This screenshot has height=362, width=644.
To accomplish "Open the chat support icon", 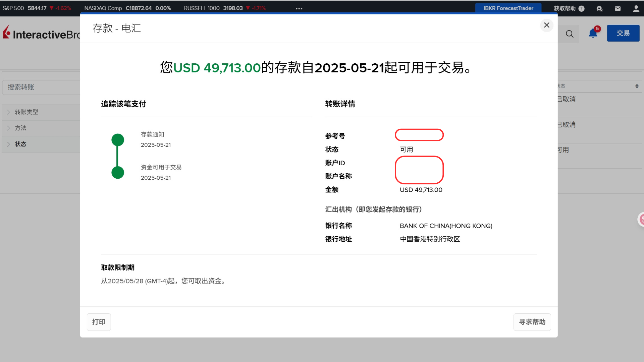I will (599, 8).
